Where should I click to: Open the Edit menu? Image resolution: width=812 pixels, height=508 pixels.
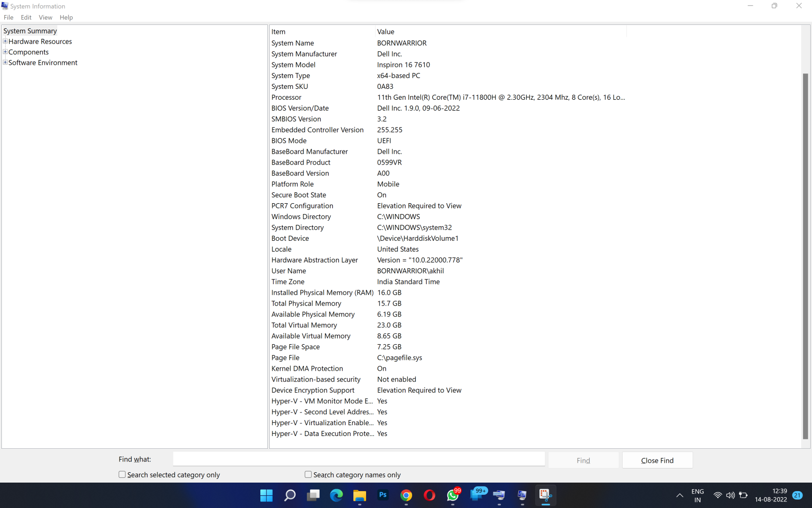(26, 17)
